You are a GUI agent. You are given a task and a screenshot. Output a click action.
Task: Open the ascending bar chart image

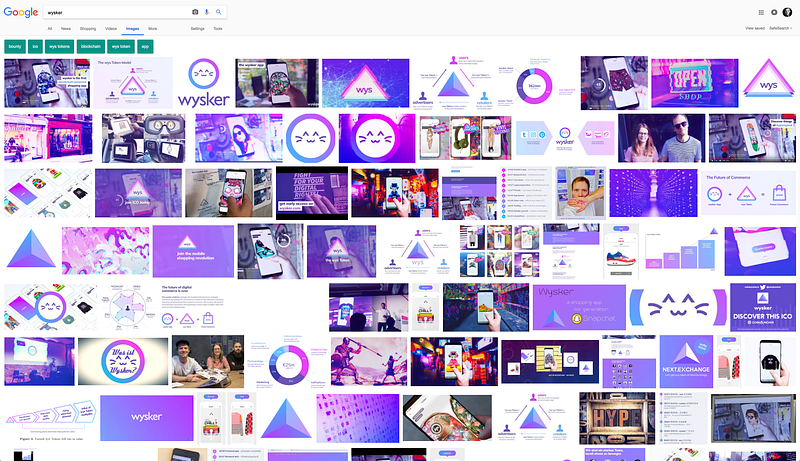[x=682, y=252]
